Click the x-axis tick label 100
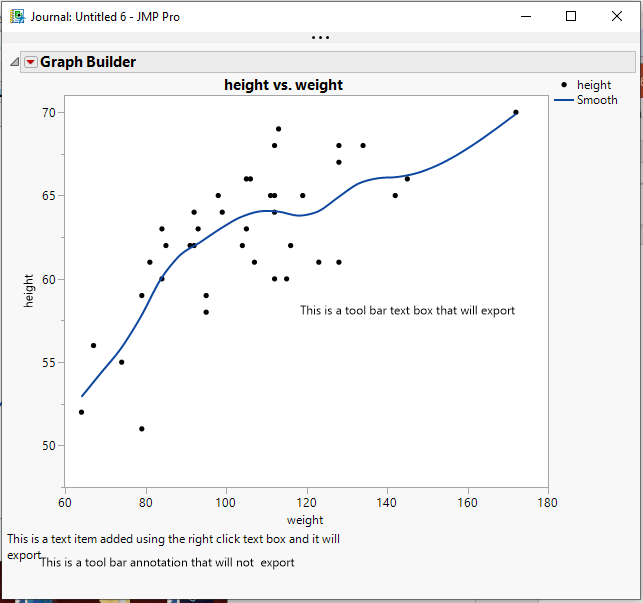Viewport: 643px width, 603px height. coord(226,503)
